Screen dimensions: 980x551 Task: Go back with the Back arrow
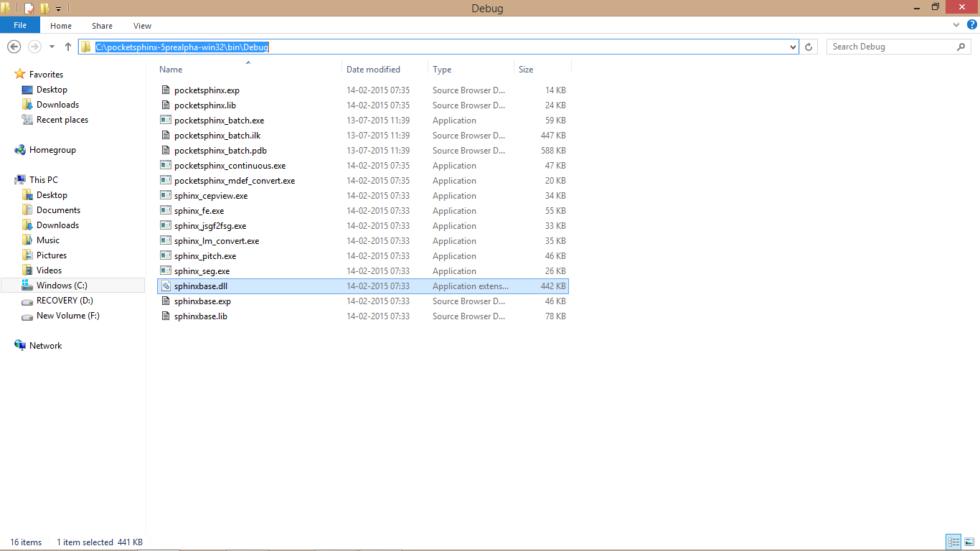coord(14,47)
